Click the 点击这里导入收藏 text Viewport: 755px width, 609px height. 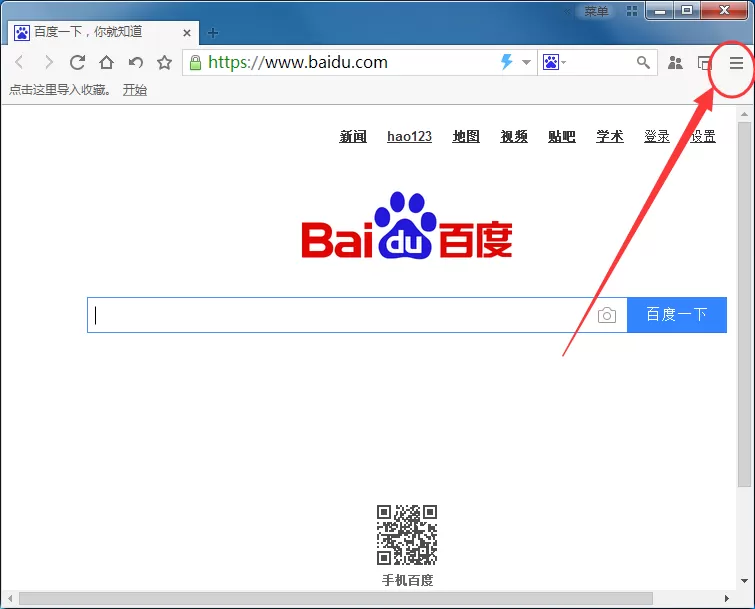pos(60,90)
